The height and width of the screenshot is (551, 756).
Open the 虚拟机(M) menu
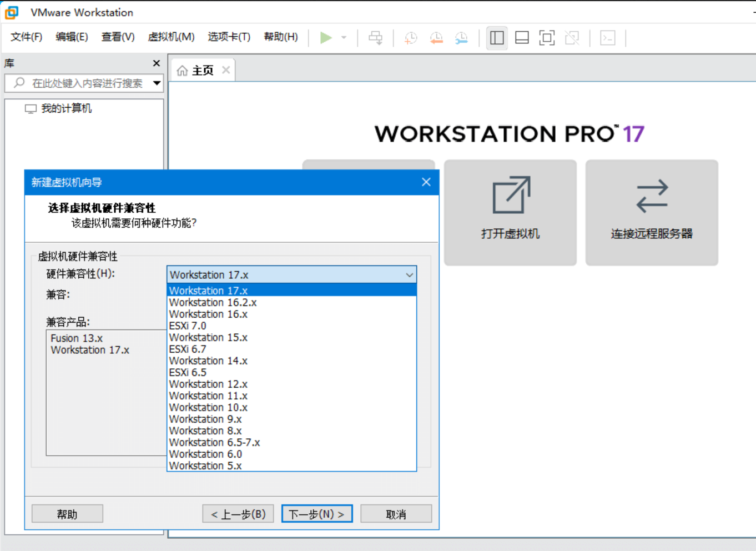click(171, 37)
